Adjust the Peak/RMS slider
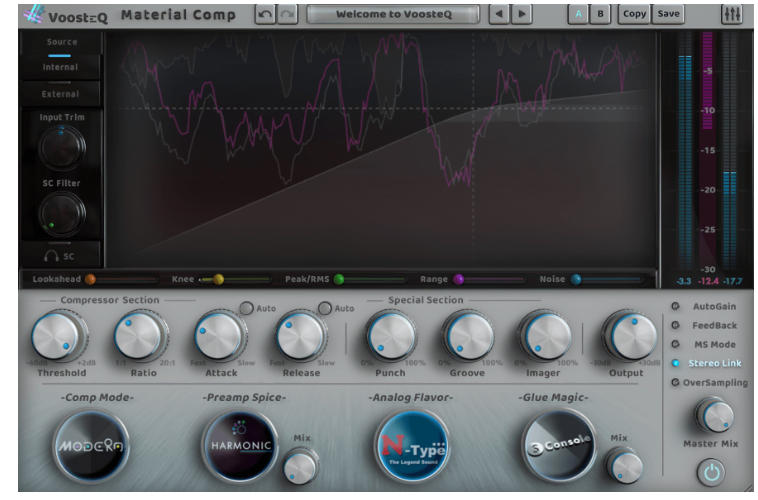Image resolution: width=758 pixels, height=500 pixels. (x=370, y=279)
